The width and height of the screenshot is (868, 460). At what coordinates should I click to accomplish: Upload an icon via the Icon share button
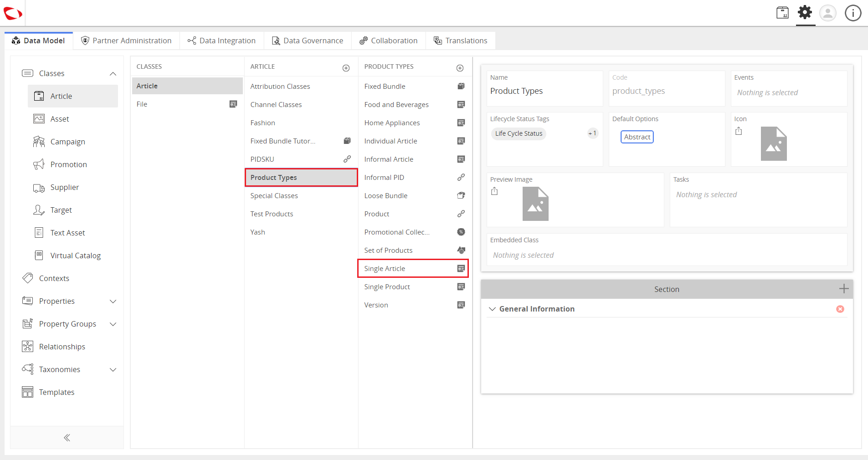[739, 131]
